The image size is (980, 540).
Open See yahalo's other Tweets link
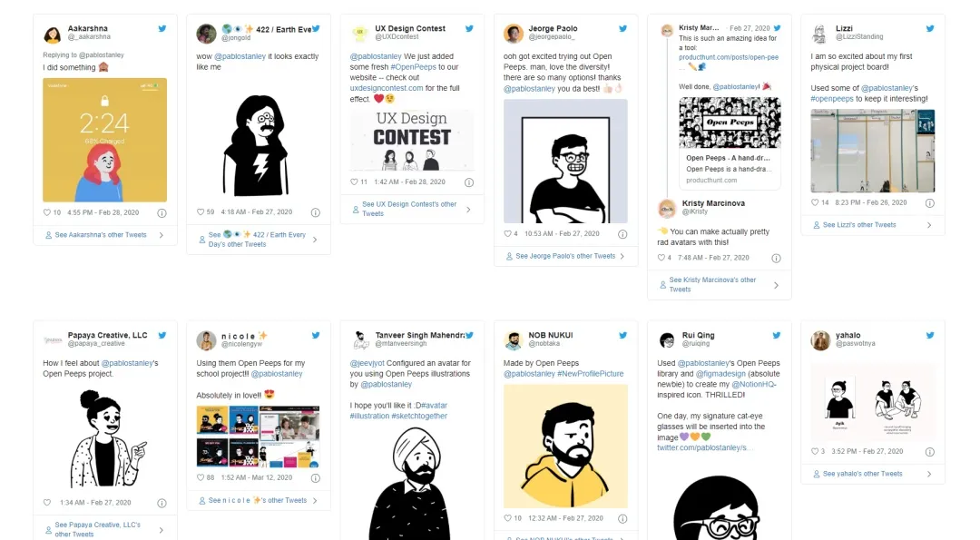tap(863, 474)
